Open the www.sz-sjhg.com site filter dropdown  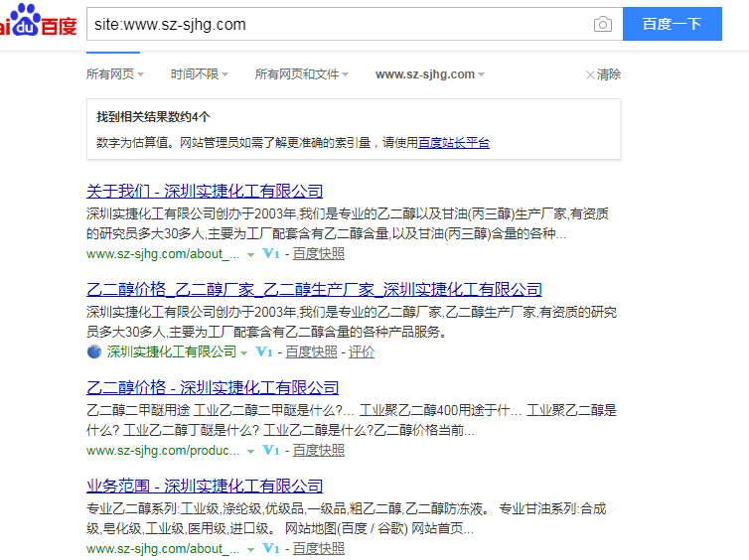pos(430,74)
